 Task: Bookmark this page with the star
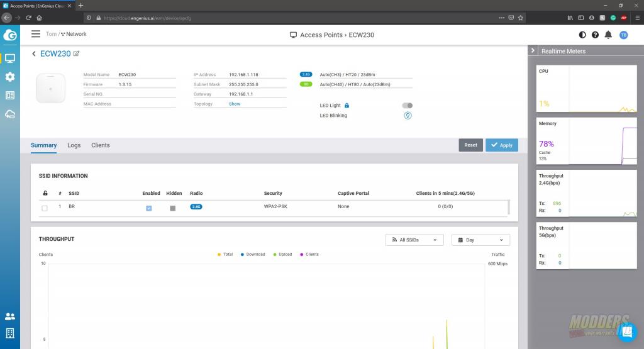point(520,18)
